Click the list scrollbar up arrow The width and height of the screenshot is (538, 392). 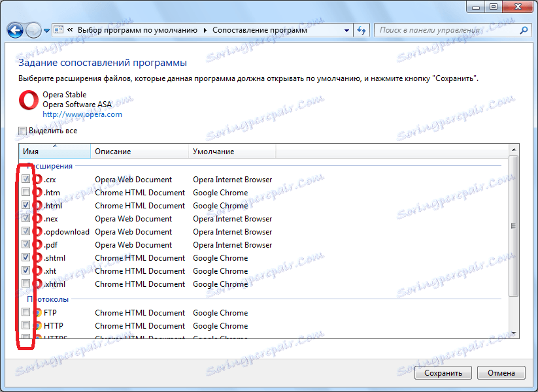(514, 150)
